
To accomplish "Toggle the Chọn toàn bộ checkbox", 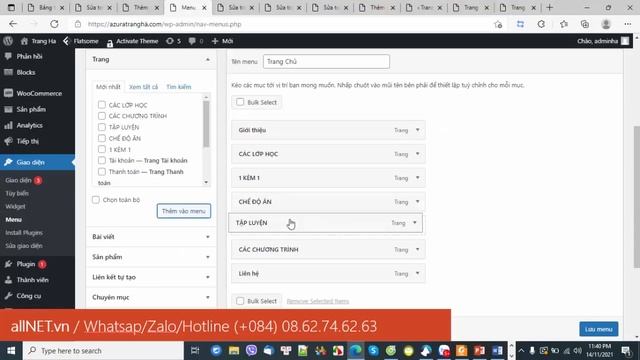I will coord(96,200).
